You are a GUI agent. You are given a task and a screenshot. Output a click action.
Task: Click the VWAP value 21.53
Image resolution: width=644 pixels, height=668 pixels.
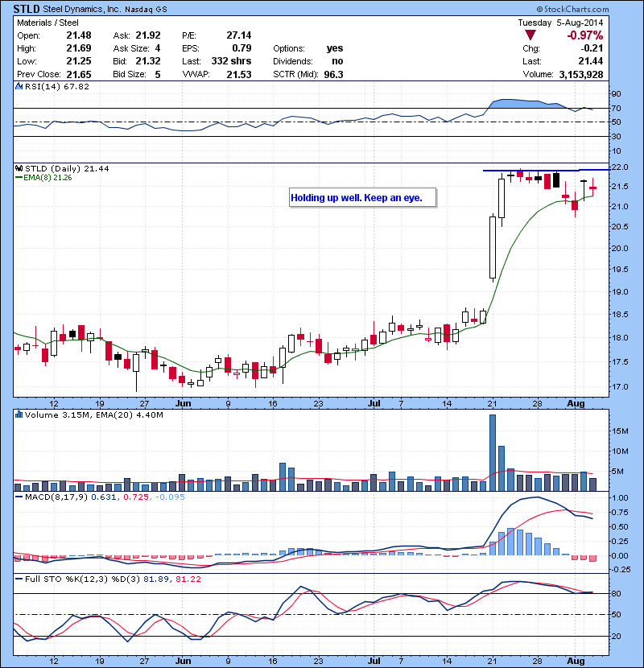tap(239, 74)
